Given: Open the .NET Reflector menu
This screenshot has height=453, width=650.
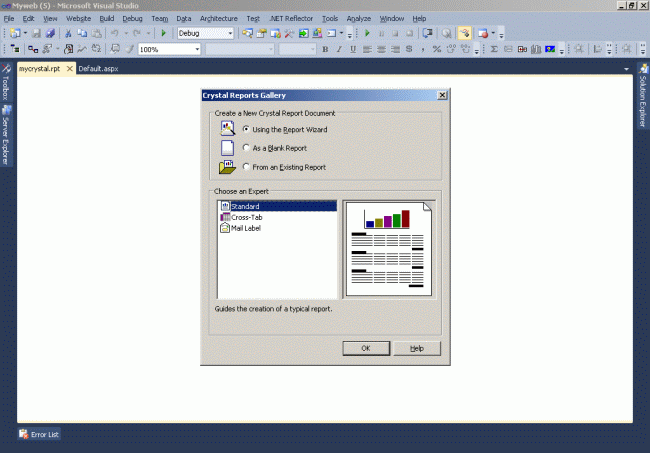Looking at the screenshot, I should point(291,18).
